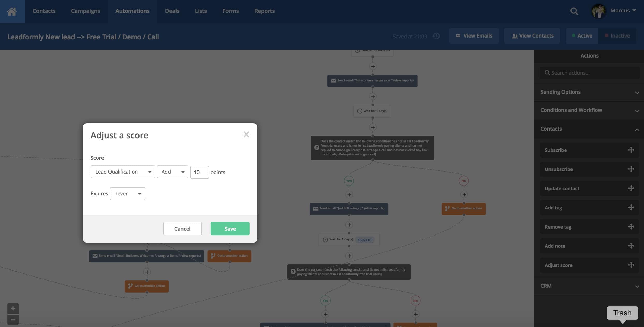
Task: Go to Lists in the top navigation
Action: [201, 11]
